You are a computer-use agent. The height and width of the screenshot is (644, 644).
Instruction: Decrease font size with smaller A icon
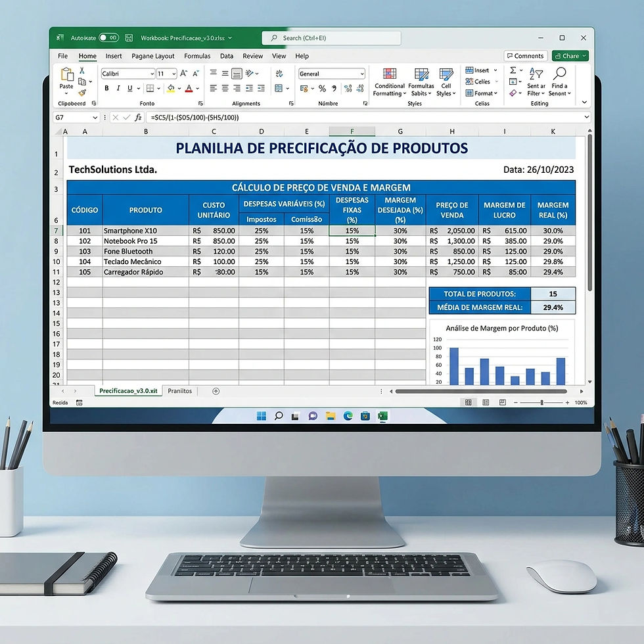196,74
